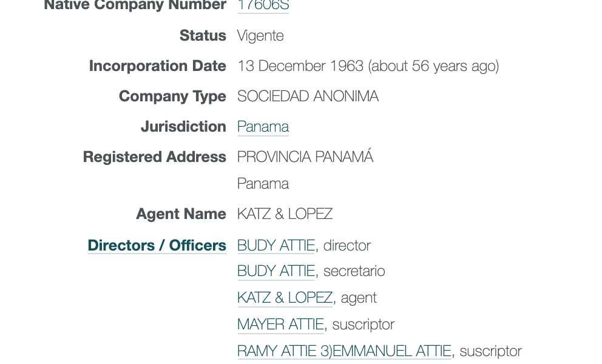Click the Agent Name label
Viewport: 602px width, 364px height.
click(x=181, y=214)
